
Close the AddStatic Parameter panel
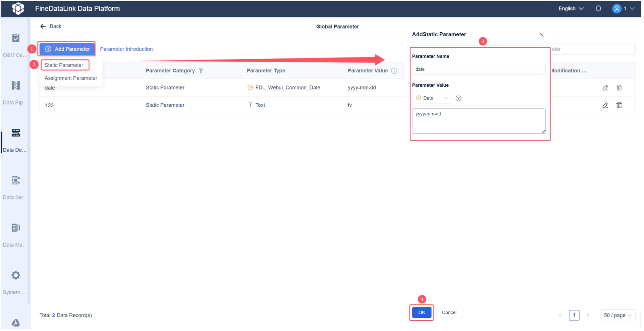point(541,35)
